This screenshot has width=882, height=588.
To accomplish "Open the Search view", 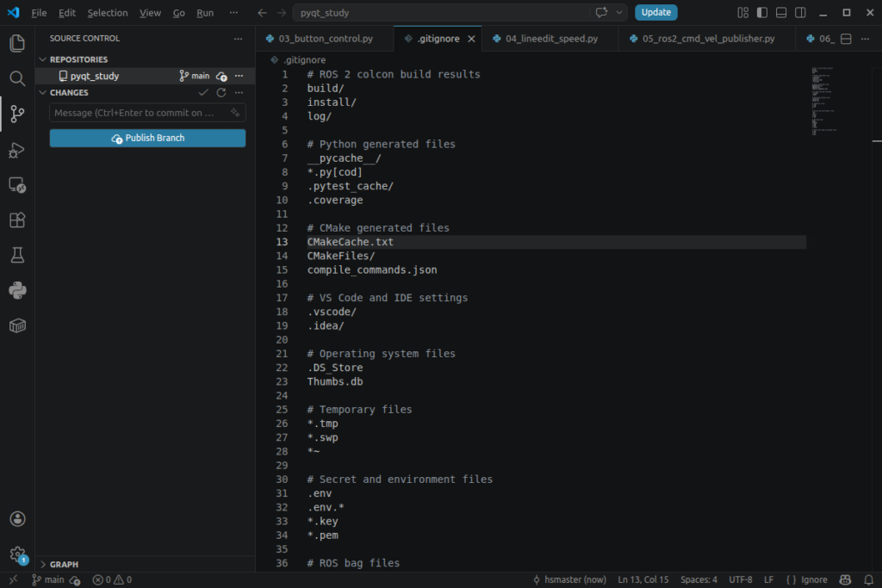I will coord(17,78).
